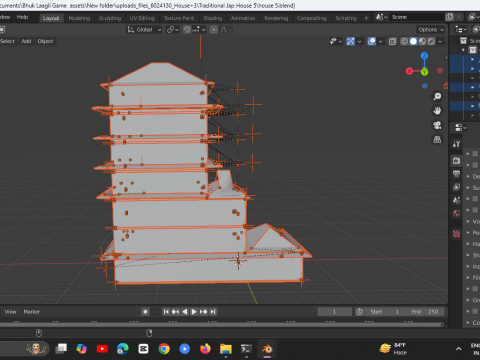Switch to material preview shading
This screenshot has height=360, width=480.
coord(422,41)
